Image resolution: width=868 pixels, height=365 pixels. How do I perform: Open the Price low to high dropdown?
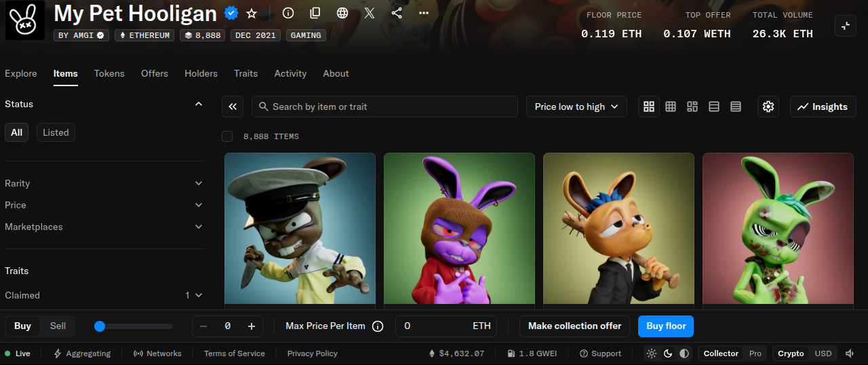click(x=576, y=107)
